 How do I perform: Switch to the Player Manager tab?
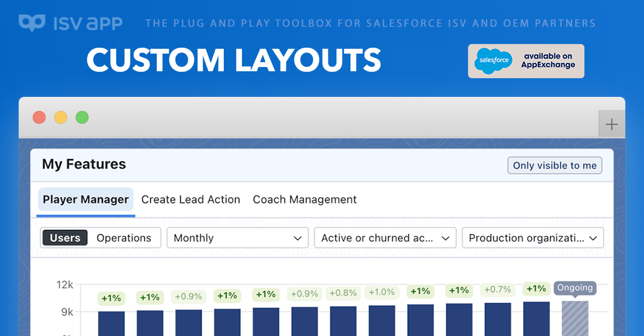point(86,200)
